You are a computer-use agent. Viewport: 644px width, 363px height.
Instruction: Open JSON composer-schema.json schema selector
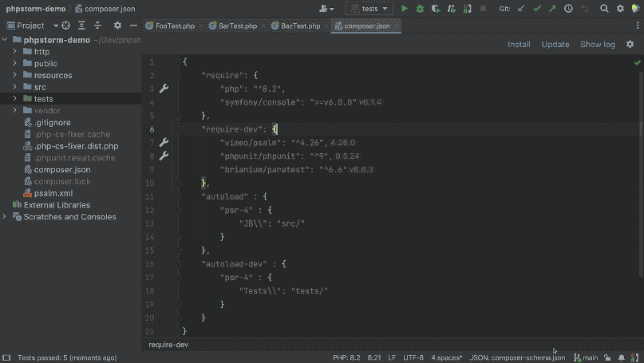(x=517, y=357)
